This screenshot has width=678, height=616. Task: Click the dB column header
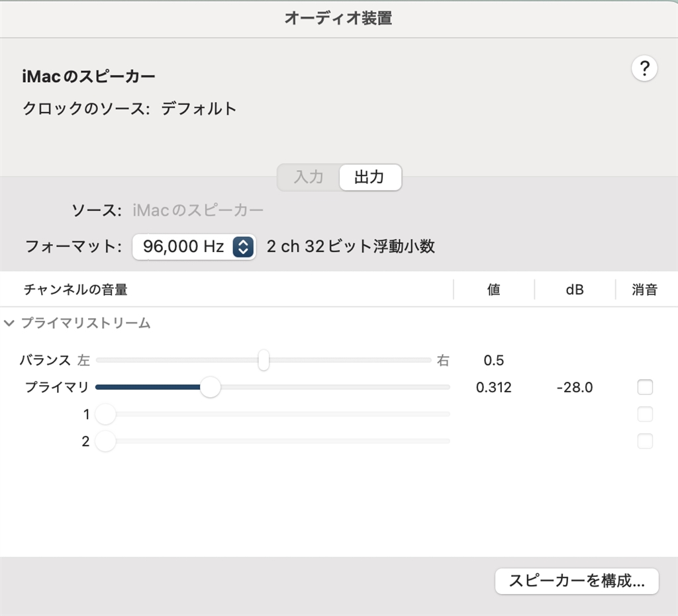tap(575, 290)
